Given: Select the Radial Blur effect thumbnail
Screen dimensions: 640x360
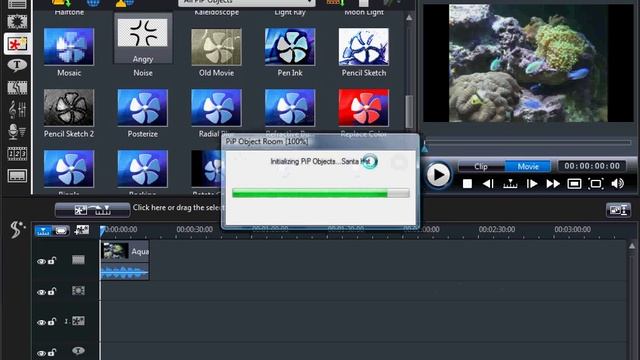Looking at the screenshot, I should 216,108.
